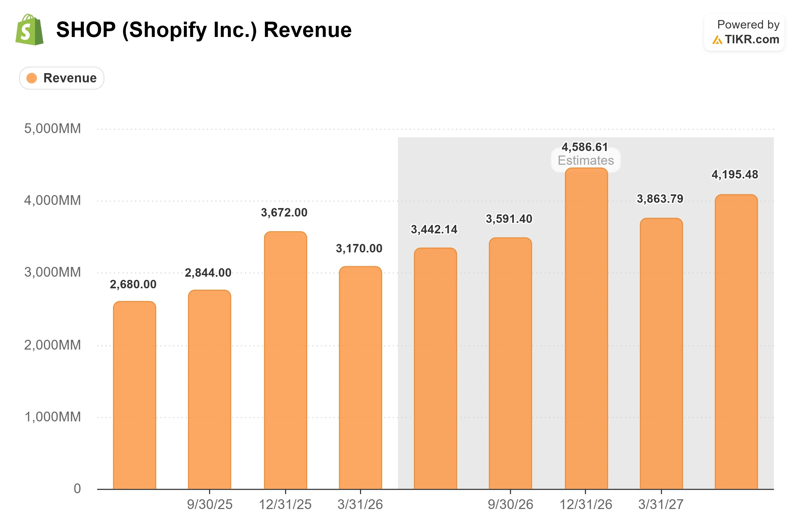This screenshot has height=532, width=798.
Task: Click the 1,000MM y-axis label
Action: 53,417
